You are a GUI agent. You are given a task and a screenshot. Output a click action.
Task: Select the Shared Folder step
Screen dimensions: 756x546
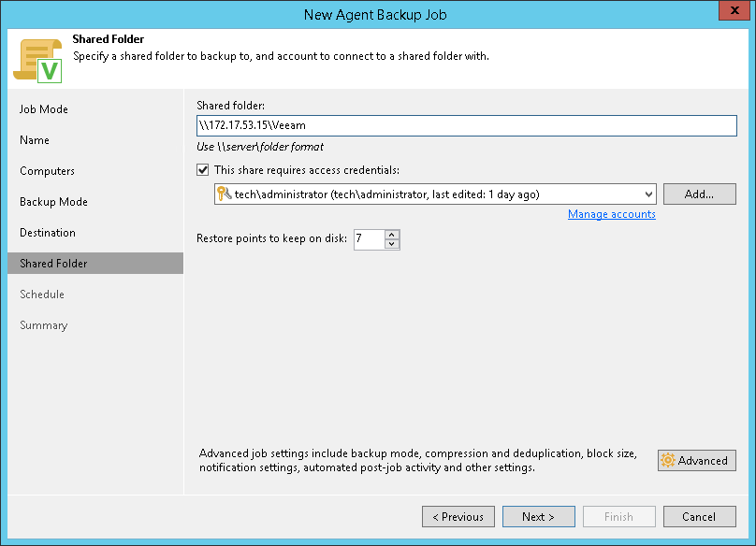pos(53,264)
